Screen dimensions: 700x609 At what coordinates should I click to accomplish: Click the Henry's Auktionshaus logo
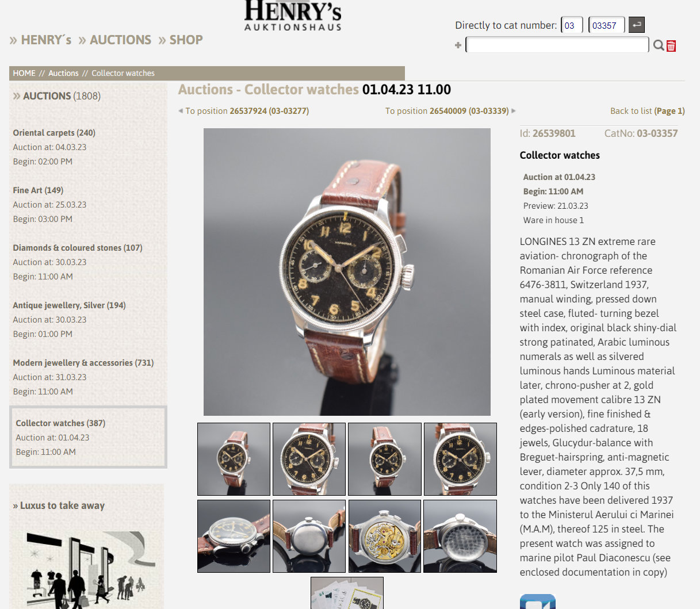point(293,16)
